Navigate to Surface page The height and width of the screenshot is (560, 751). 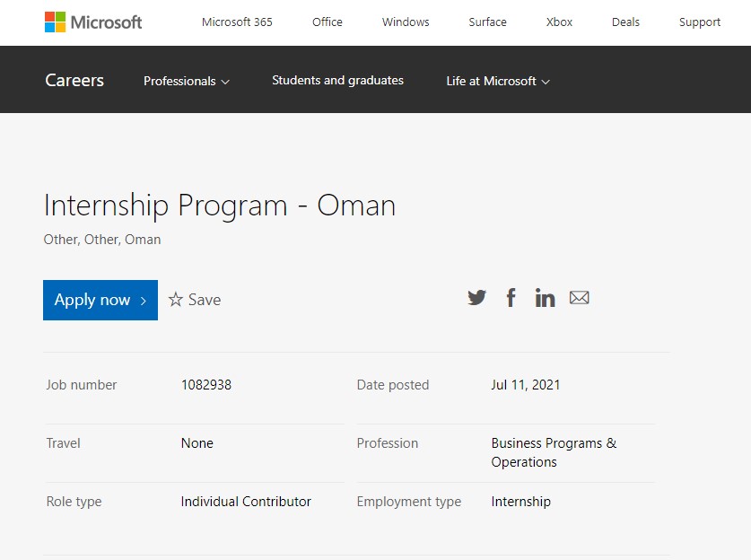pyautogui.click(x=487, y=22)
